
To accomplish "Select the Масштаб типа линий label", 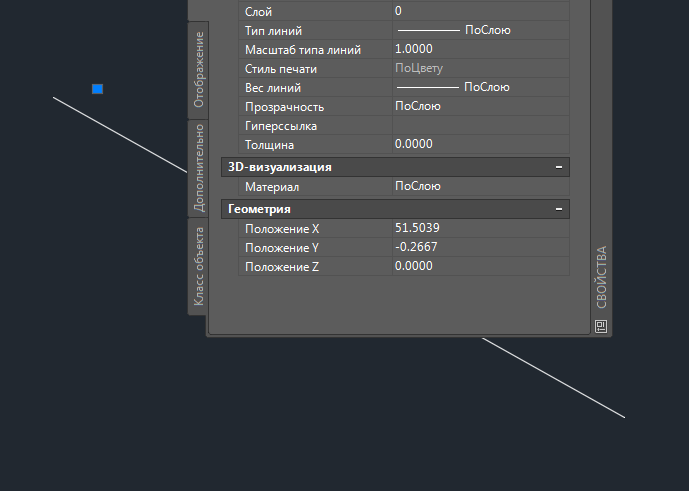I will click(303, 50).
